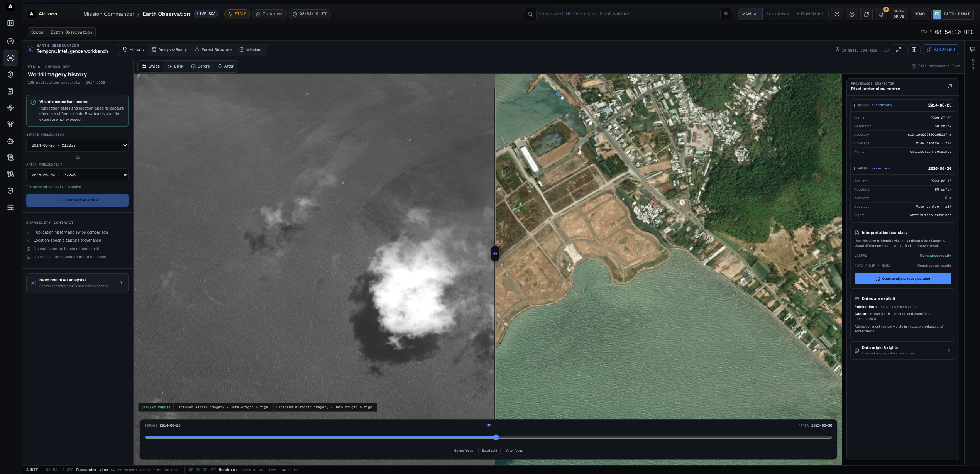Screen dimensions: 980x474
Task: Click the top bar refresh sync icon
Action: pyautogui.click(x=867, y=14)
